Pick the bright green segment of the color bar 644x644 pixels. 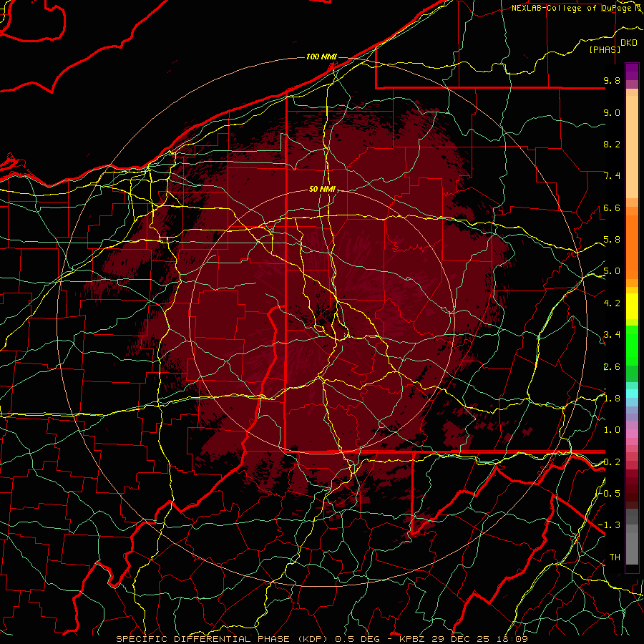632,346
